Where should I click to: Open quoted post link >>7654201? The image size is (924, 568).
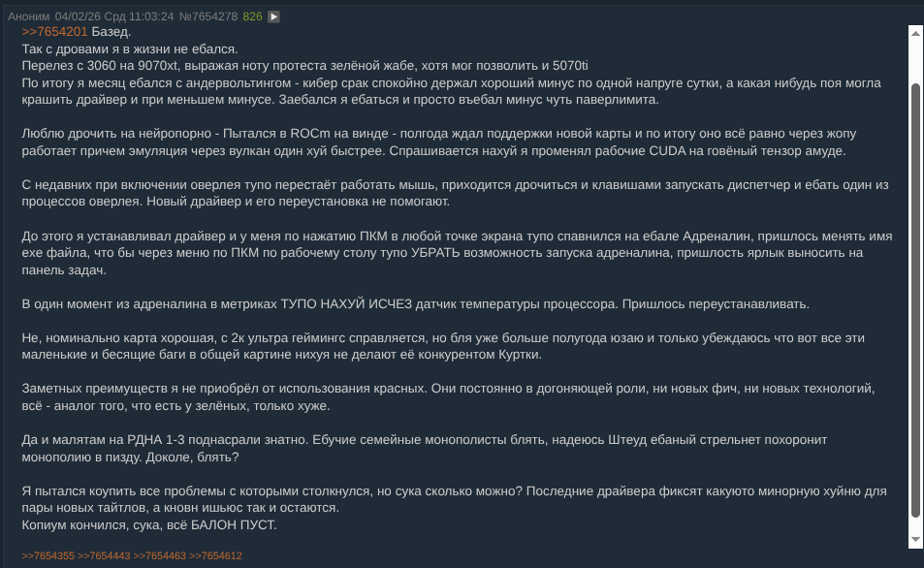[x=54, y=32]
